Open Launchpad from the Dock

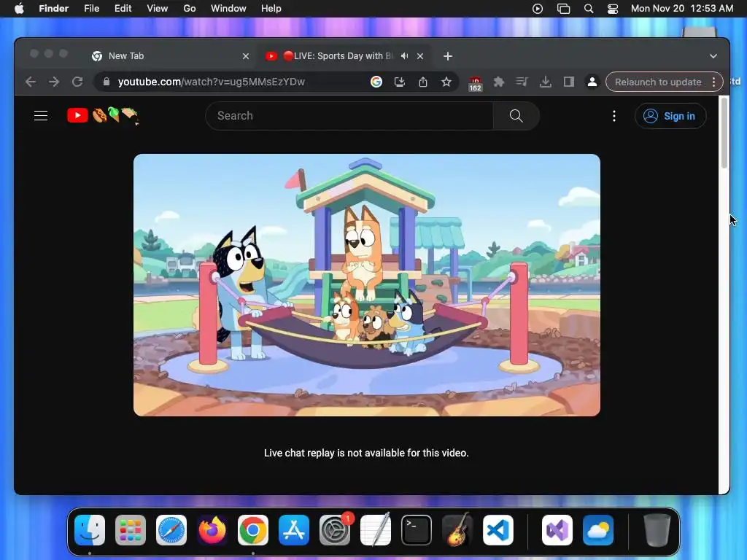click(131, 530)
